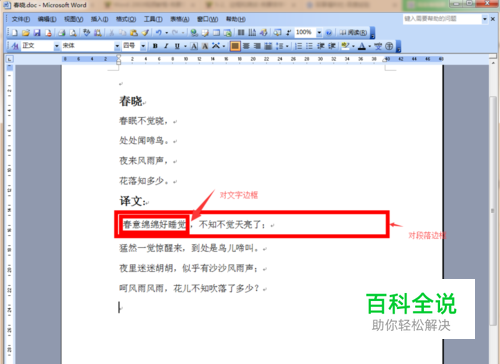This screenshot has height=364, width=500.
Task: Click the Insert Table icon
Action: 216,33
